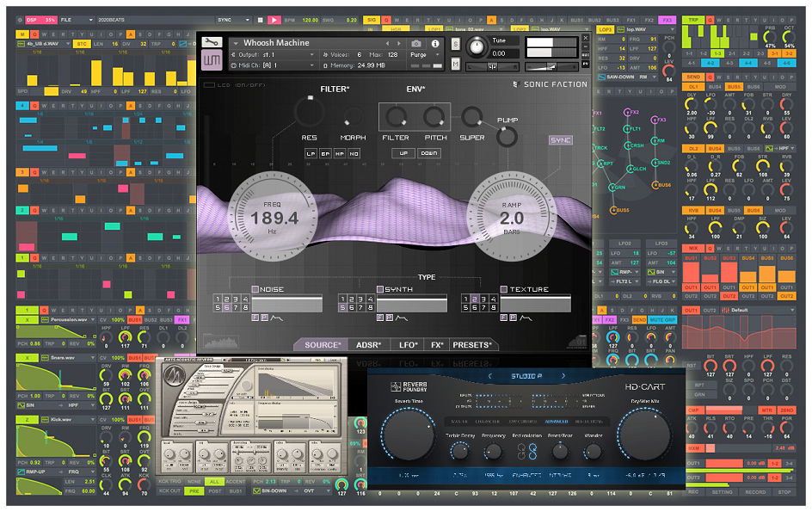Enable the SYNTH source checkbox
This screenshot has height=512, width=812.
click(x=380, y=289)
